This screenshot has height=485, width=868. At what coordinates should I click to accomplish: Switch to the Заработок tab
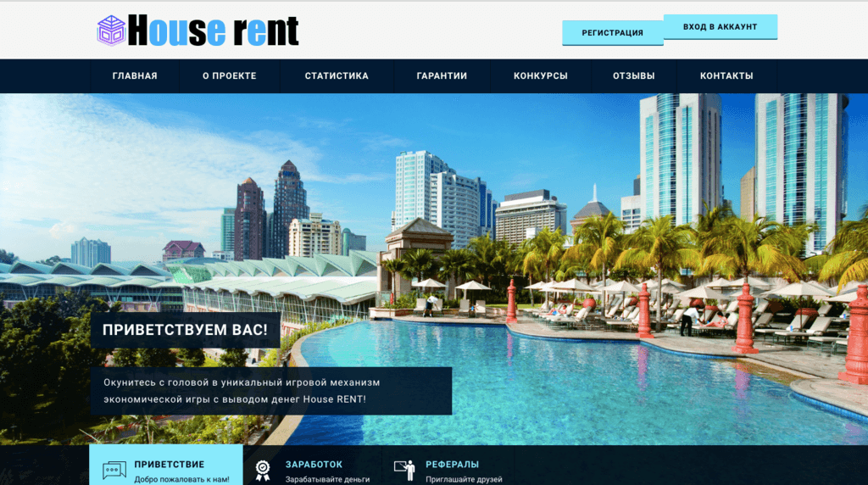[314, 465]
